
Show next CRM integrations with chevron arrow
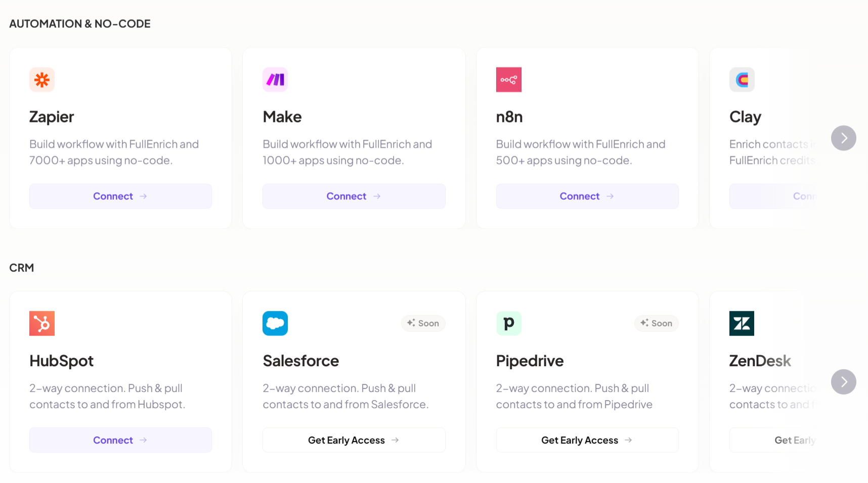843,382
